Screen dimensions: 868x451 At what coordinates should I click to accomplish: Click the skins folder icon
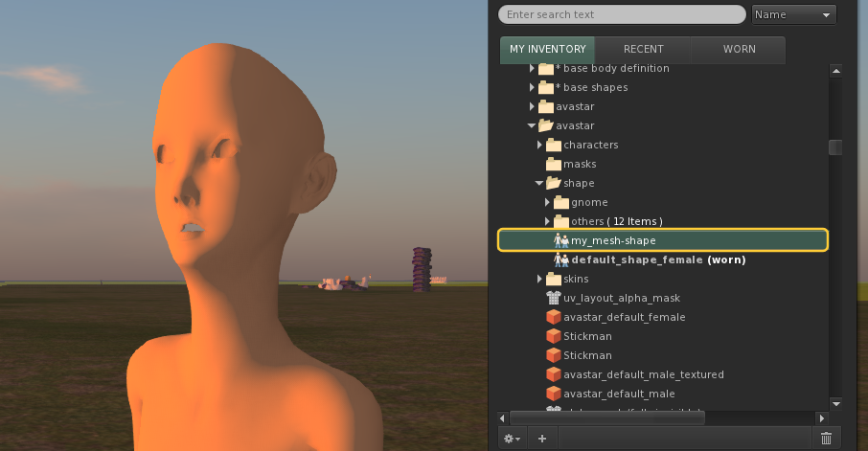(554, 279)
